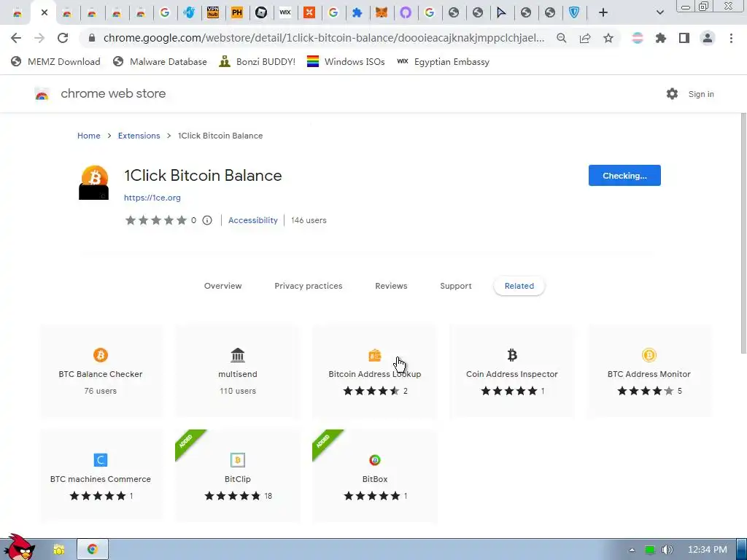Click the rating stars for the extension
Image resolution: width=747 pixels, height=560 pixels.
coord(156,220)
